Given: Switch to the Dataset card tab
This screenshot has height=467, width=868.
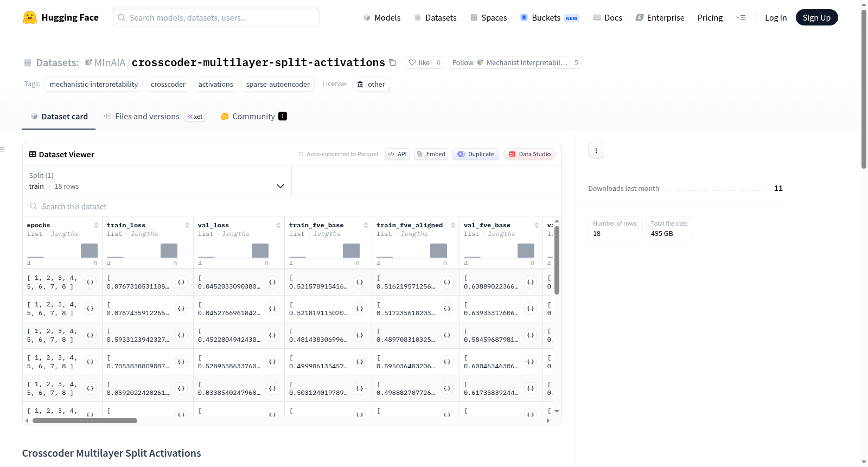Looking at the screenshot, I should pyautogui.click(x=59, y=117).
